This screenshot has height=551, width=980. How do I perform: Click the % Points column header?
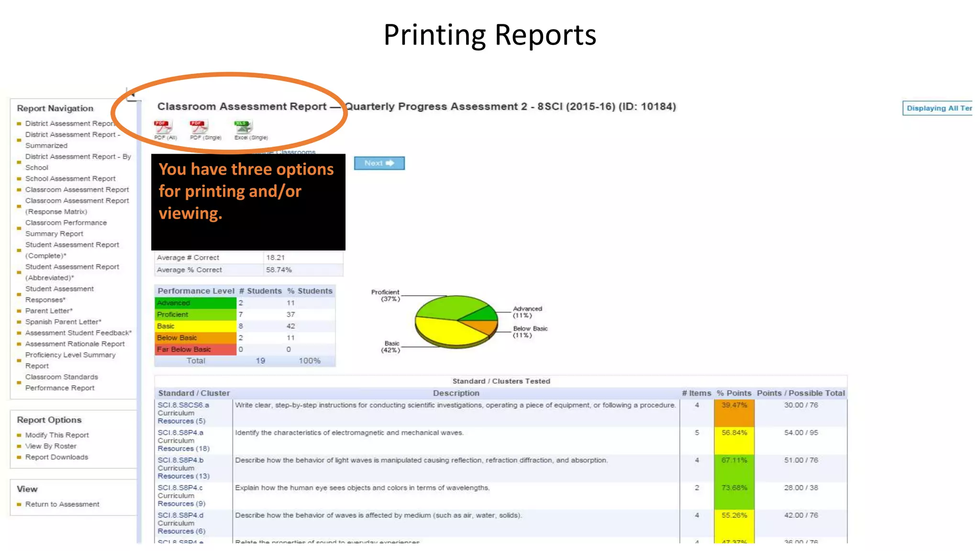734,393
